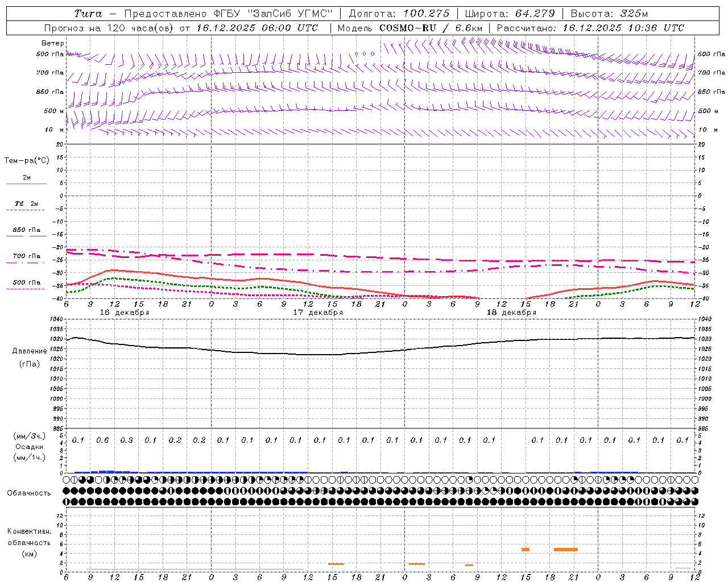Viewport: 728px width, 582px height.
Task: Click the '850 гПа' temperature legend entry
Action: coord(26,230)
